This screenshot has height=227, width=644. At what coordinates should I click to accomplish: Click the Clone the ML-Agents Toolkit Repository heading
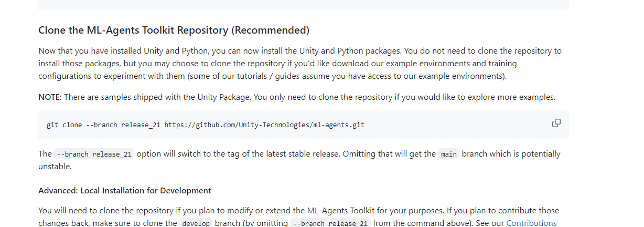point(174,30)
